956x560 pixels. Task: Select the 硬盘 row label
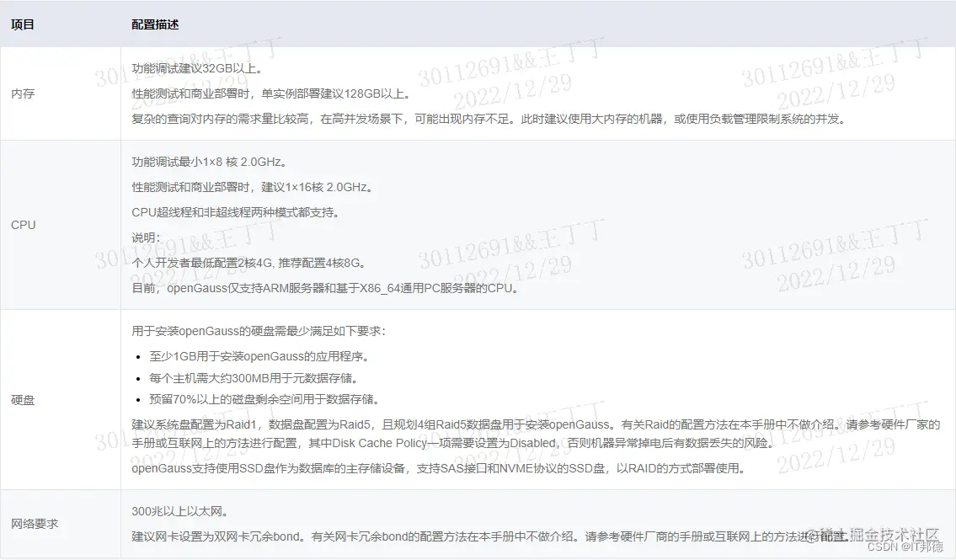pos(21,400)
